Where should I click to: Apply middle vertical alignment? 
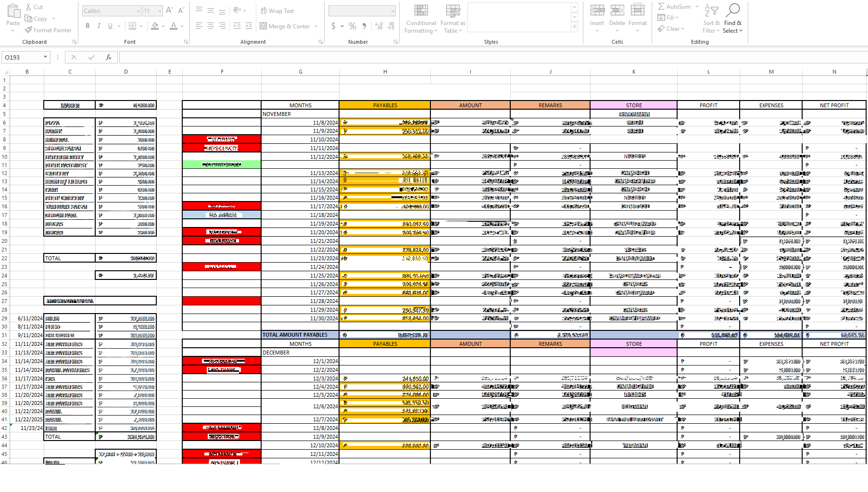coord(211,11)
